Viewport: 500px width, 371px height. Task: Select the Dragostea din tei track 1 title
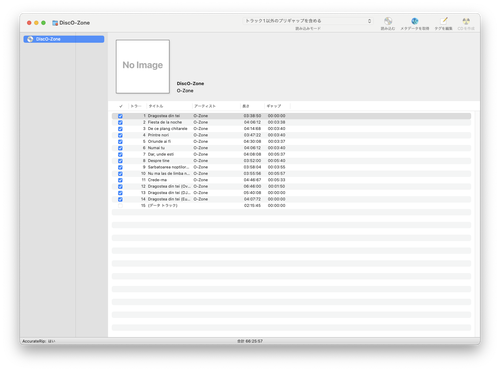point(164,116)
